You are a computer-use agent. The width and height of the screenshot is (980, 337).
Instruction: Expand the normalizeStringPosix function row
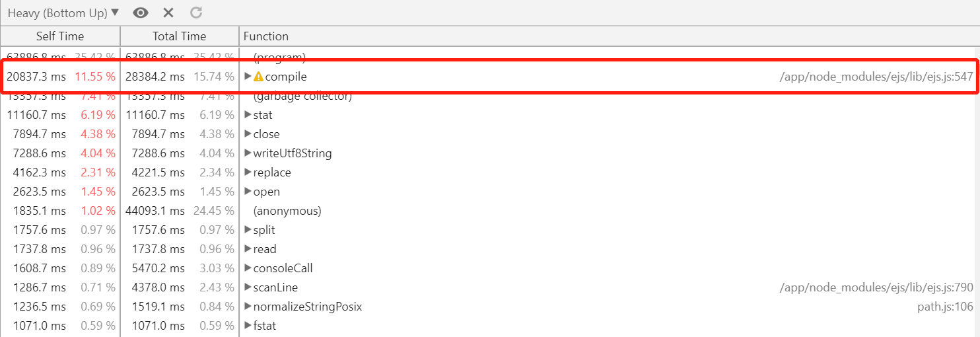coord(248,307)
